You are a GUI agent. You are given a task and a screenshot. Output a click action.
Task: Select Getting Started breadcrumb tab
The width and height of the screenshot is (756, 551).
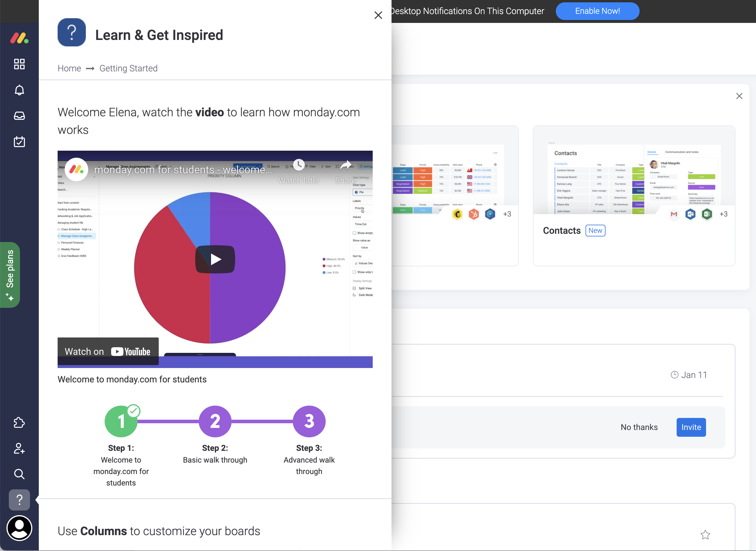129,68
